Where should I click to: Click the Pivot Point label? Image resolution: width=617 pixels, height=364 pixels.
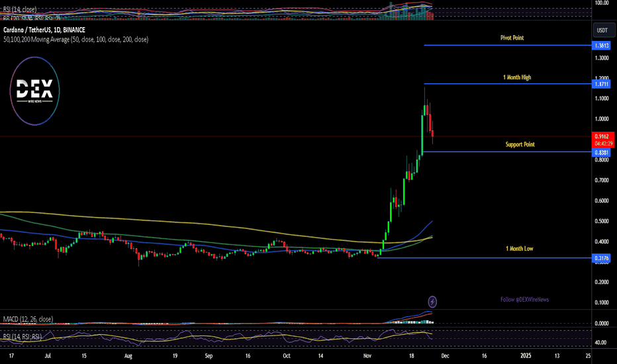(512, 38)
